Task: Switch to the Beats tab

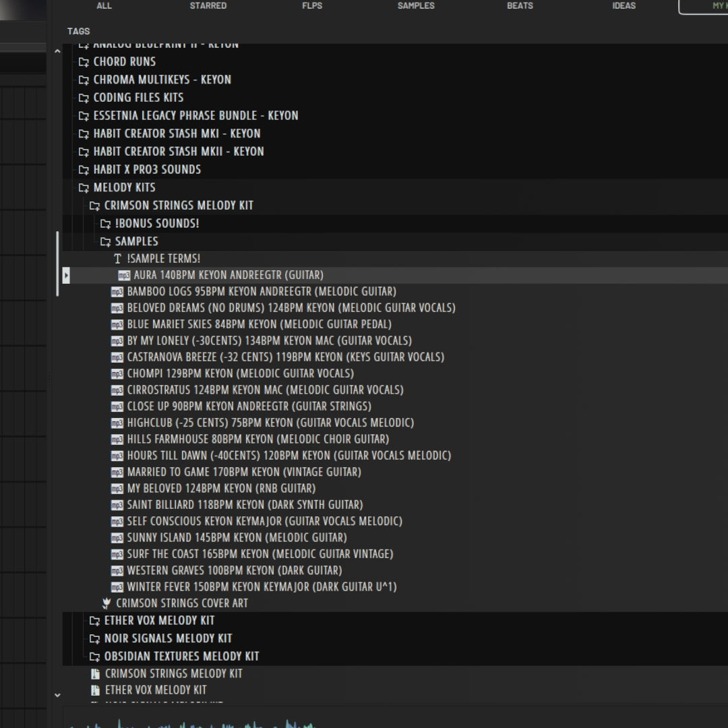Action: point(520,6)
